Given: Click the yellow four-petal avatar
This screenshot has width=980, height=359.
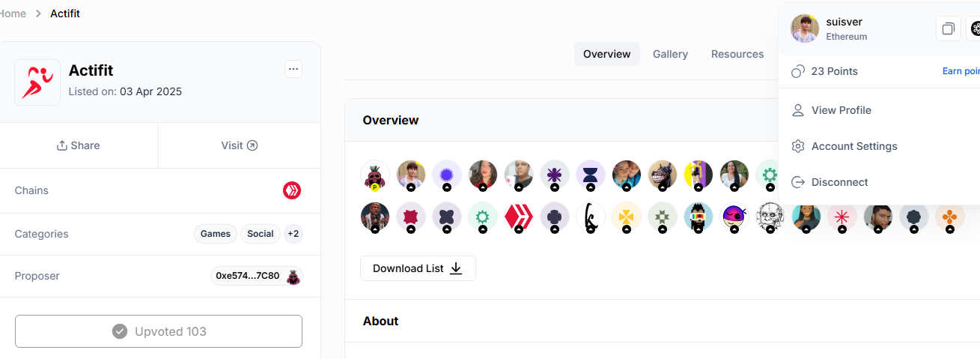Looking at the screenshot, I should [627, 217].
